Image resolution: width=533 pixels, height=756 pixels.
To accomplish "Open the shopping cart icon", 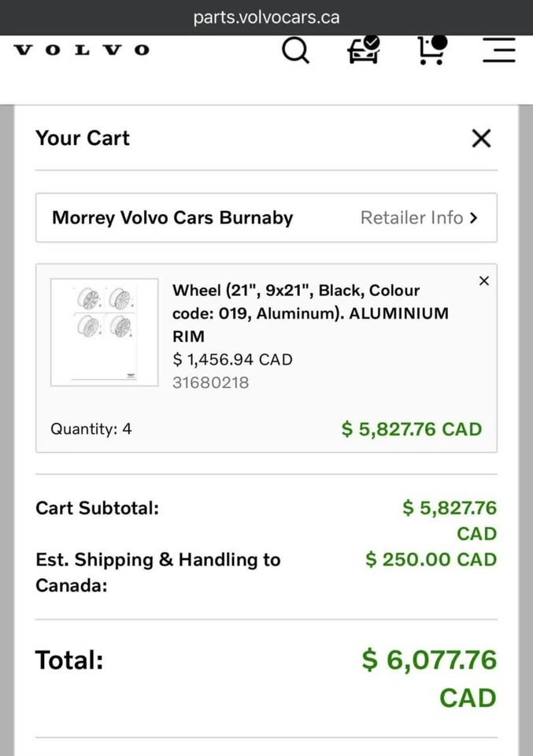I will pos(431,50).
